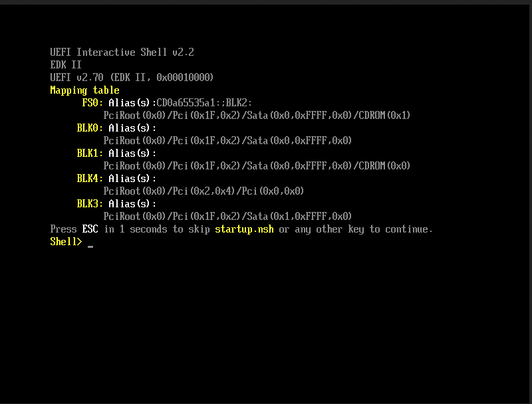Click the ESC key word in prompt
This screenshot has height=404, width=532.
[x=90, y=229]
